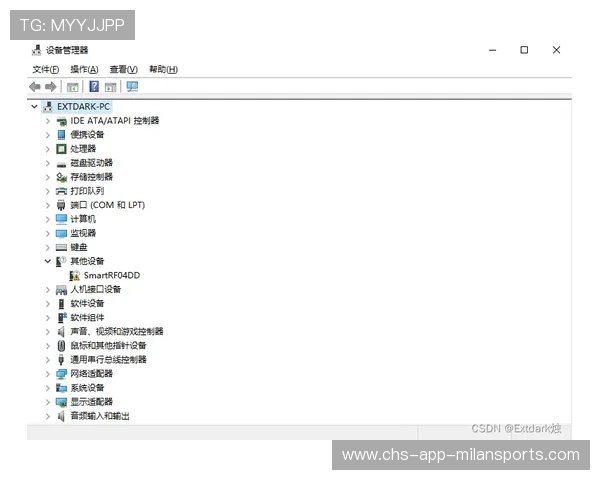Collapse the 其他设备 category
This screenshot has width=600, height=480.
coord(47,261)
